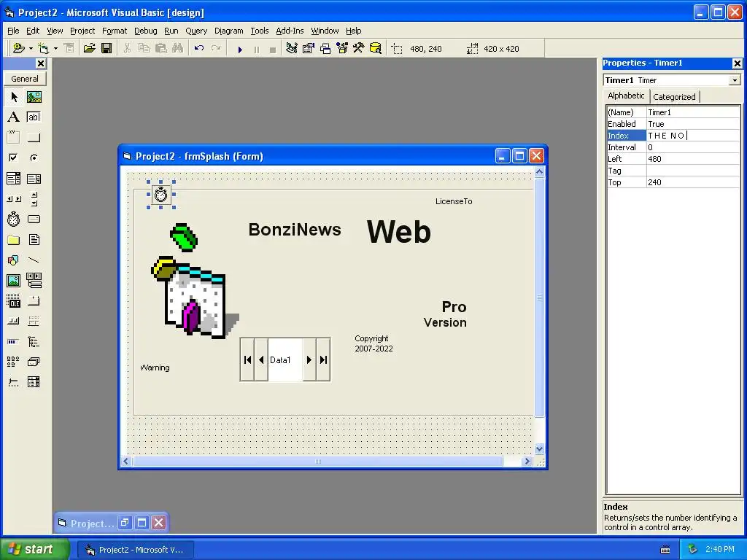Image resolution: width=747 pixels, height=560 pixels.
Task: Select the Line control tool
Action: pyautogui.click(x=34, y=260)
